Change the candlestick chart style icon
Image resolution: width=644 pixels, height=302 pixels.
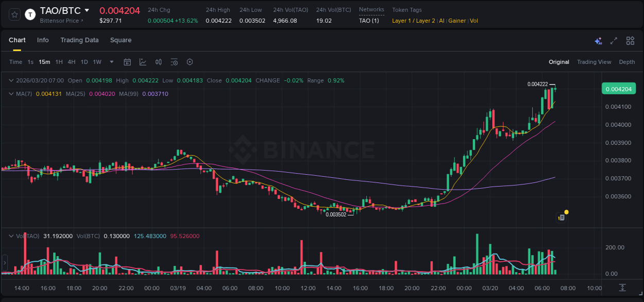159,62
